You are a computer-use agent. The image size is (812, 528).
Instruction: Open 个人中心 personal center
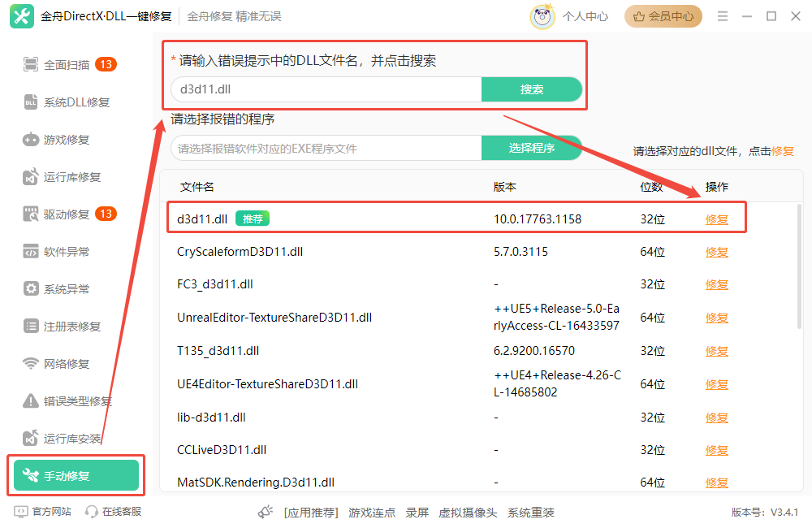[x=585, y=16]
